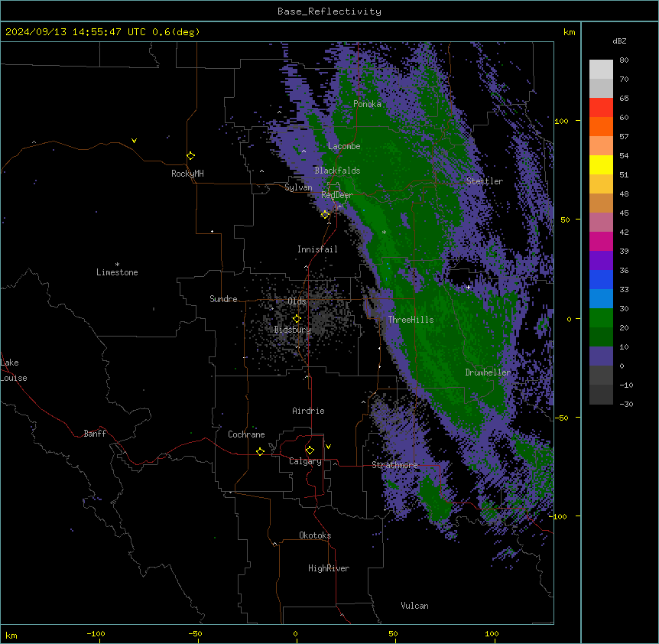Viewport: 659px width, 644px height.
Task: Click the Strathmore town label
Action: [x=394, y=465]
